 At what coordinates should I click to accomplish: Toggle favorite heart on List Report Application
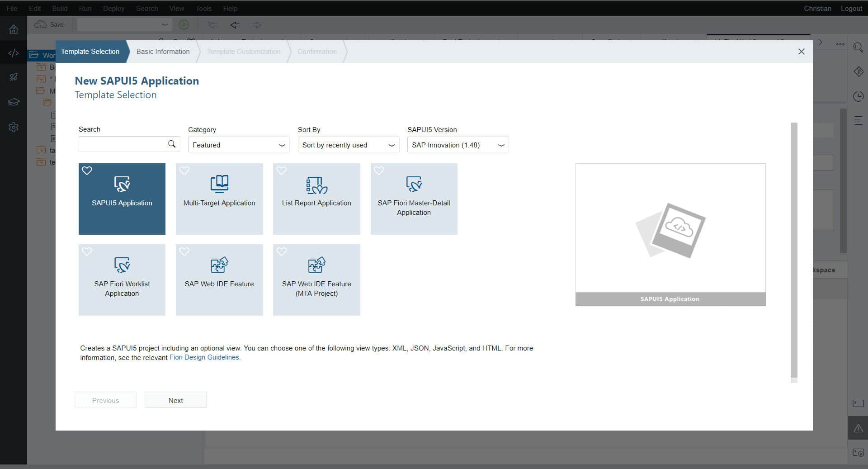(281, 171)
